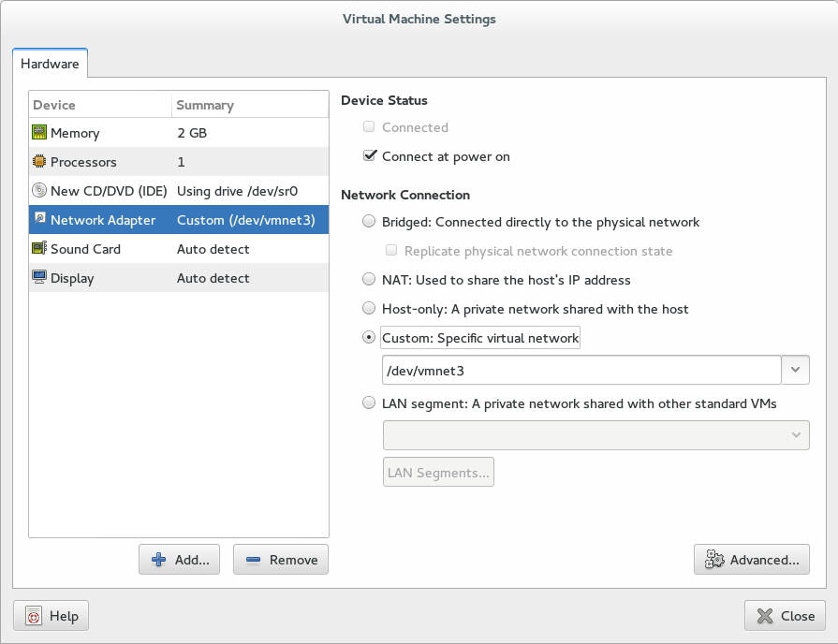Click the Advanced gears icon
This screenshot has width=838, height=644.
coord(714,560)
